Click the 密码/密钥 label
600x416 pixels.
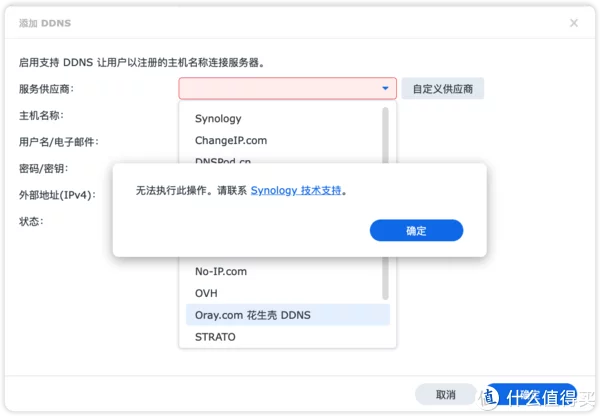[x=44, y=168]
